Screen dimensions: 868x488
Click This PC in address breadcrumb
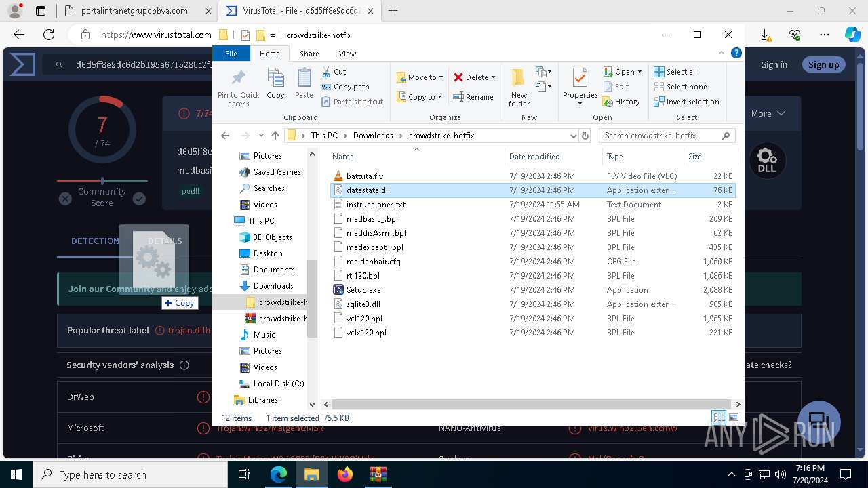(x=324, y=136)
